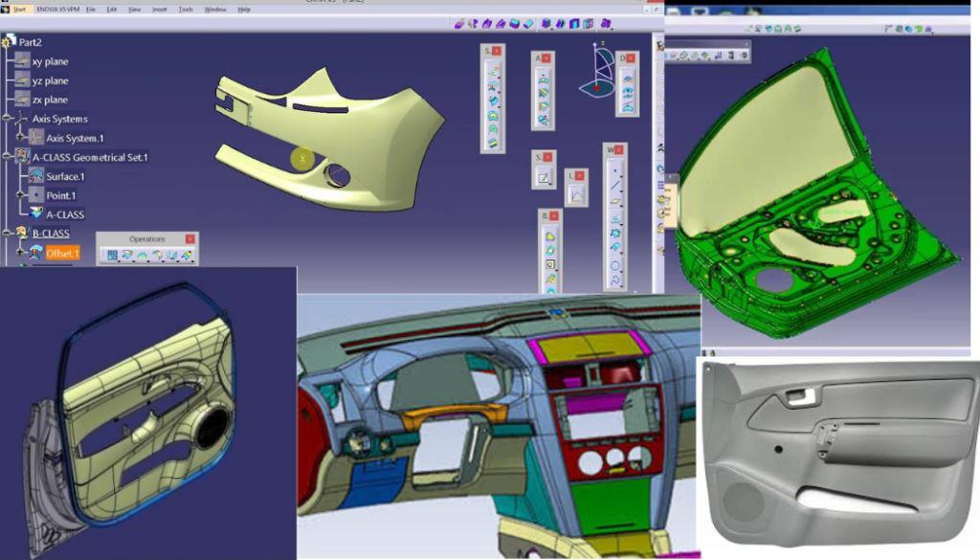Click the cyan flat-plate icon in the top toolbar
Image resolution: width=980 pixels, height=560 pixels.
coord(528,24)
